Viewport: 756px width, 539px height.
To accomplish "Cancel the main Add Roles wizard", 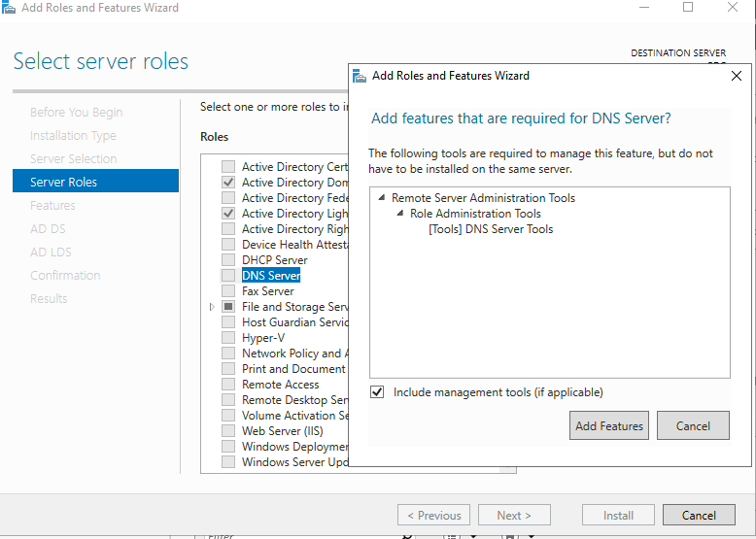I will pos(699,516).
